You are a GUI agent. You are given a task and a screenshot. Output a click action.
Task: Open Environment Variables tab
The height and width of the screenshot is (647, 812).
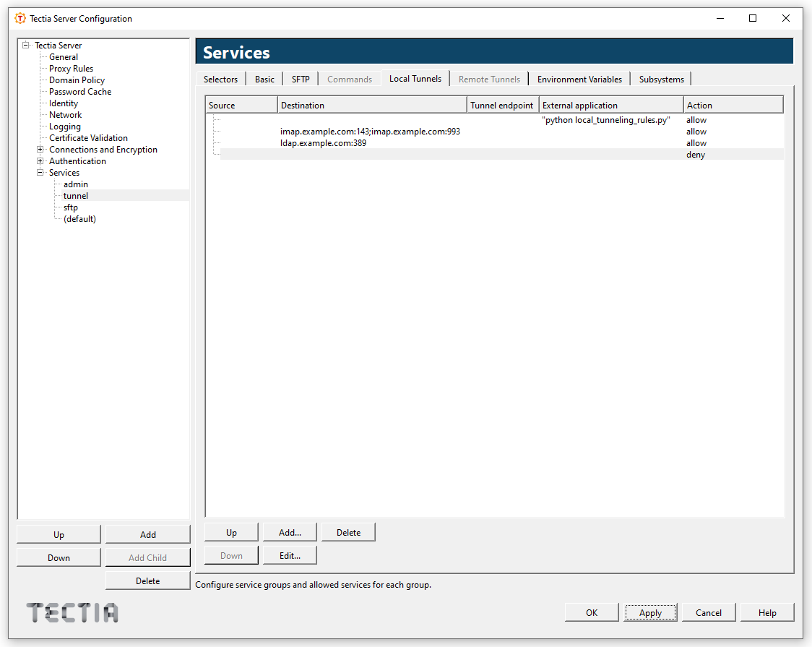coord(579,80)
